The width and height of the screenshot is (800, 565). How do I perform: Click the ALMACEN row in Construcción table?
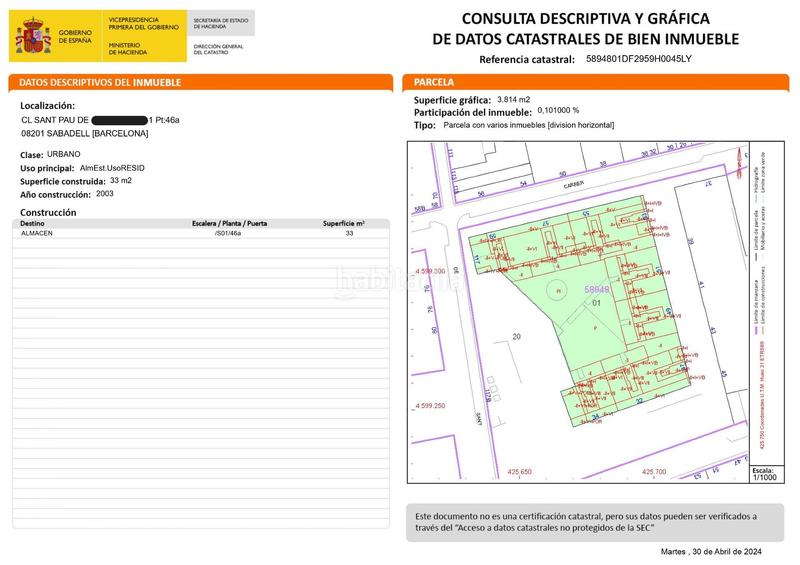(38, 232)
